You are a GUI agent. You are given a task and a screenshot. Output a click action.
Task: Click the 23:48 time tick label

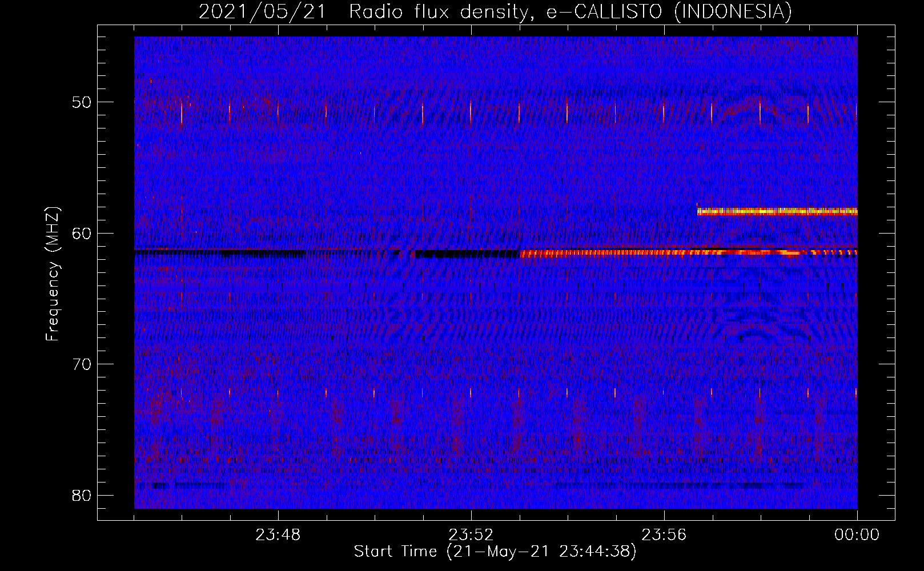click(x=278, y=535)
